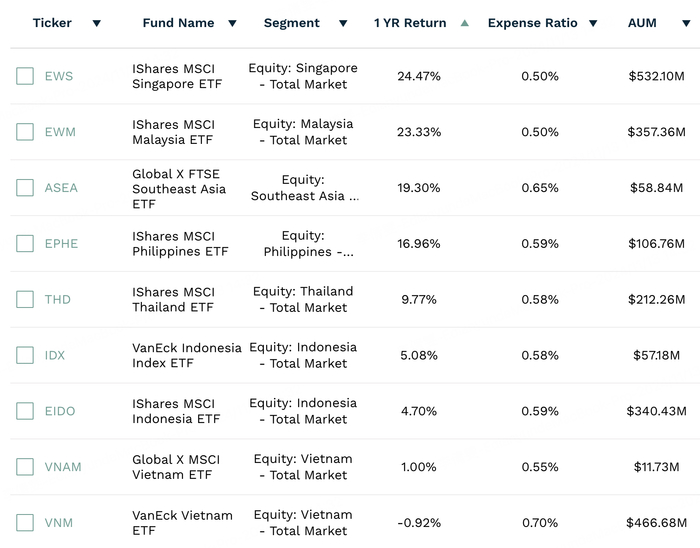Click the Expense Ratio dropdown arrow
This screenshot has width=700, height=548.
pyautogui.click(x=593, y=23)
